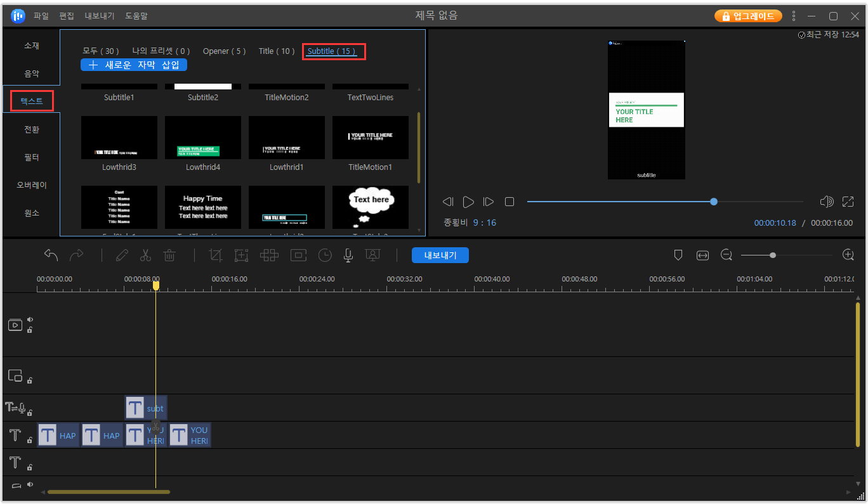Click the 새로운 자막 삽입 button

coord(134,65)
